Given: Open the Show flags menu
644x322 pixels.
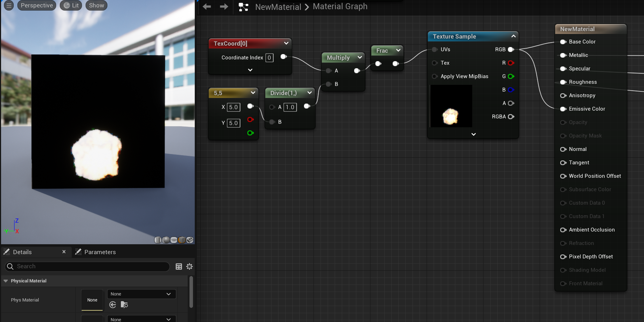Looking at the screenshot, I should (x=96, y=5).
